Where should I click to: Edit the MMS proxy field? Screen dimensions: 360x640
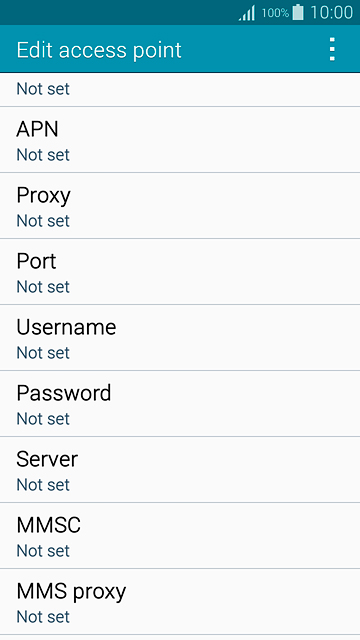(180, 602)
